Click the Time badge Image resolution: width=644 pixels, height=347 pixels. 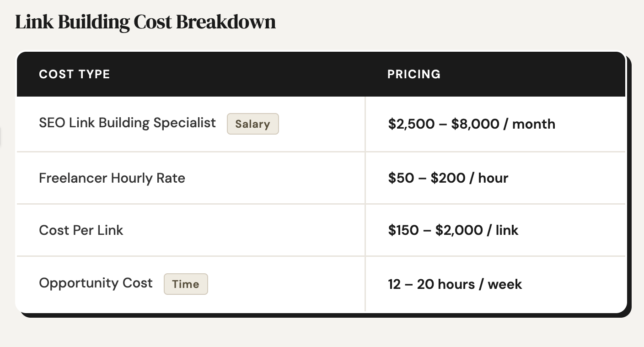[x=185, y=284]
